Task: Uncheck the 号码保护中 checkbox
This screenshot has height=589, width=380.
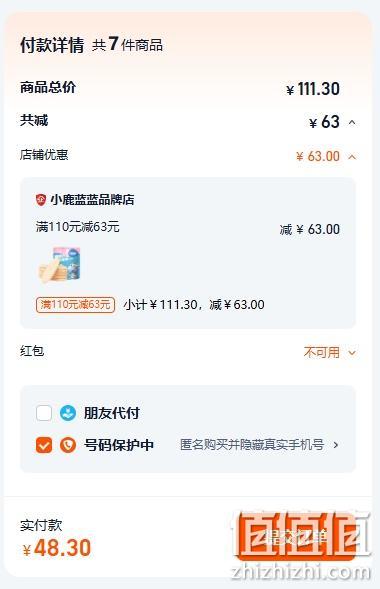Action: point(44,445)
